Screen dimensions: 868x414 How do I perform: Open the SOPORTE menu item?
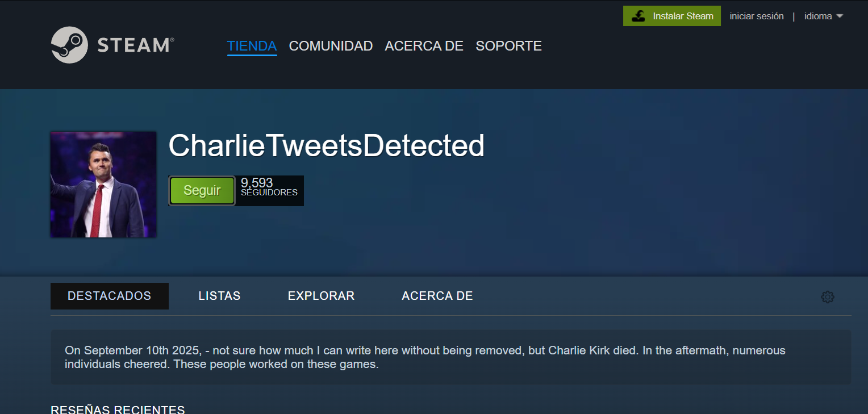tap(508, 46)
